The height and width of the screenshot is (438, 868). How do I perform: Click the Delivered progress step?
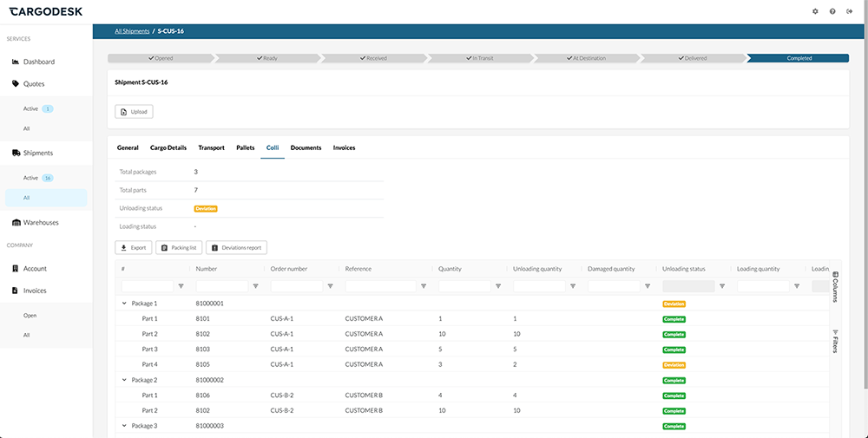[x=693, y=58]
